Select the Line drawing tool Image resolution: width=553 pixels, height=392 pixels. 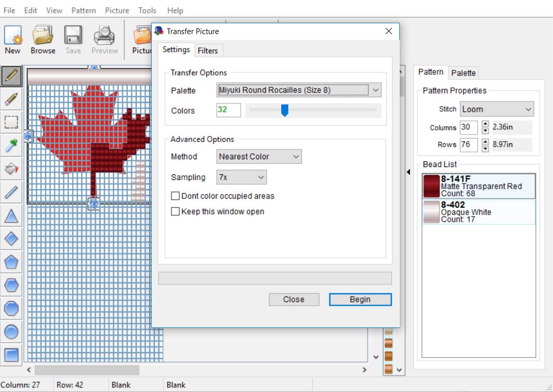click(x=11, y=192)
